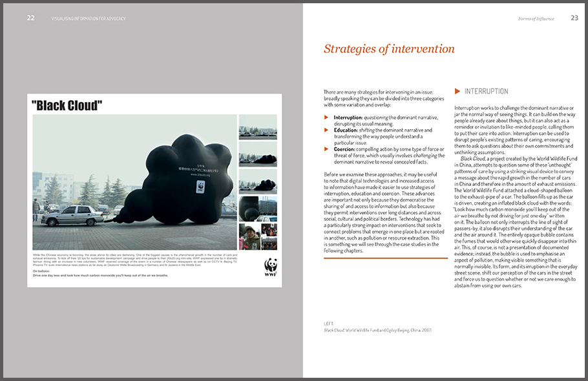This screenshot has width=588, height=381.
Task: Click the bold "Education:" bullet label
Action: (346, 130)
